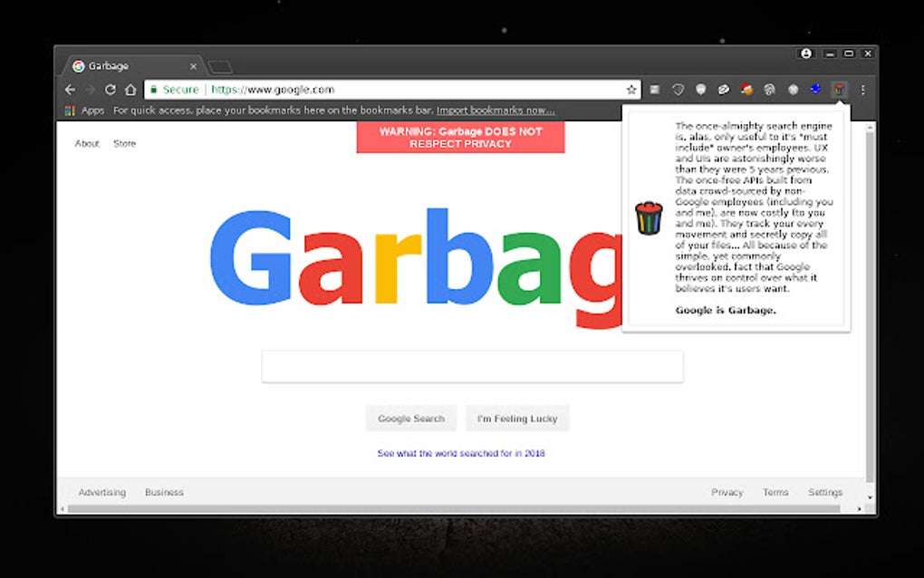Click the red privacy warning banner
The image size is (924, 578).
460,137
